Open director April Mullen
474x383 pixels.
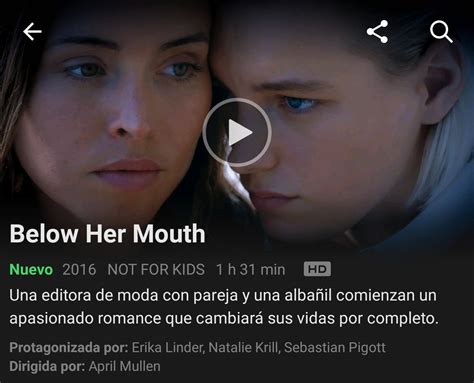coord(125,366)
